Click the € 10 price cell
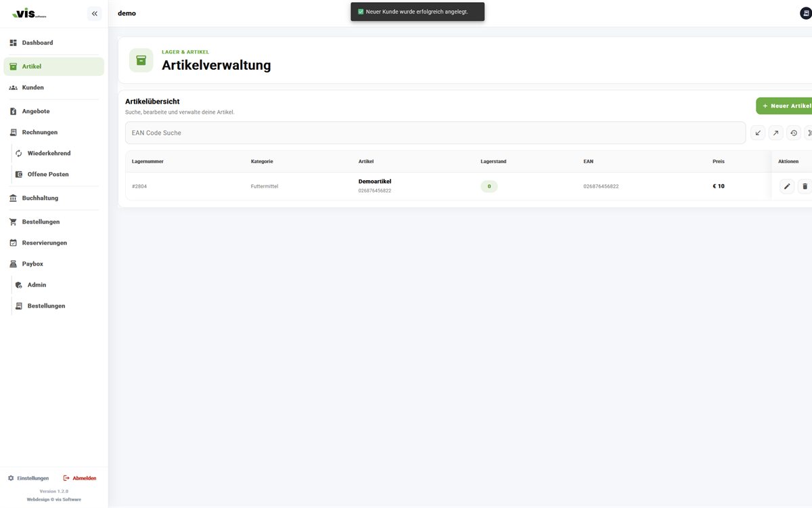812x508 pixels. tap(719, 186)
